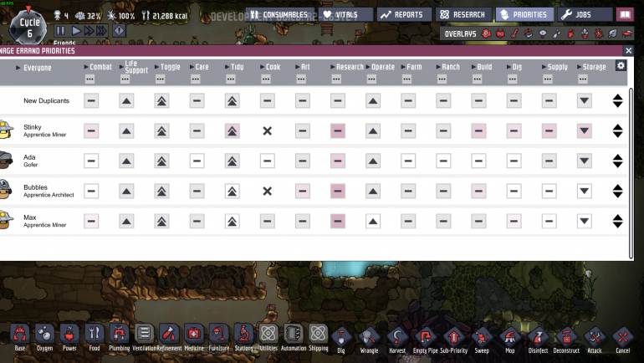Open options under the Cook column

[x=266, y=79]
